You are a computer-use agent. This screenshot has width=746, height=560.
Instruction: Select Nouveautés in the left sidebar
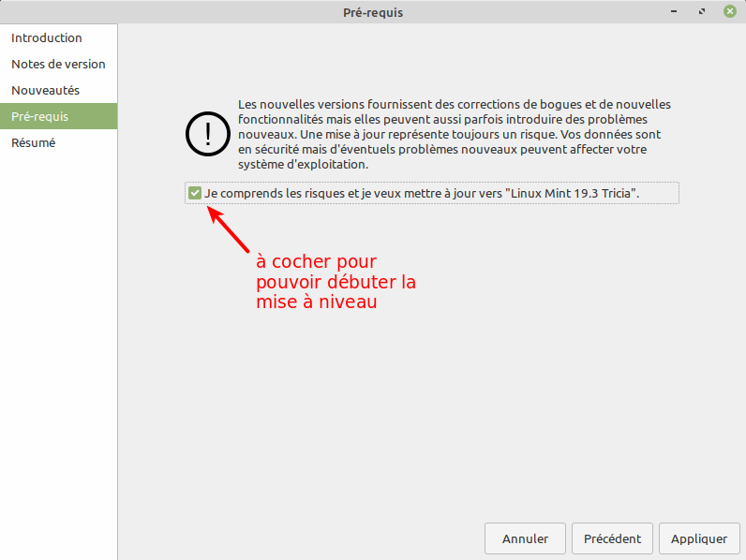45,91
